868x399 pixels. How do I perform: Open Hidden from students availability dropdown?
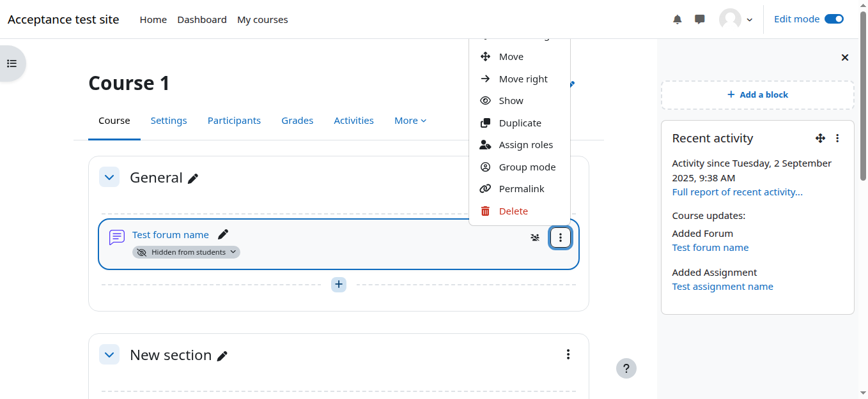187,252
